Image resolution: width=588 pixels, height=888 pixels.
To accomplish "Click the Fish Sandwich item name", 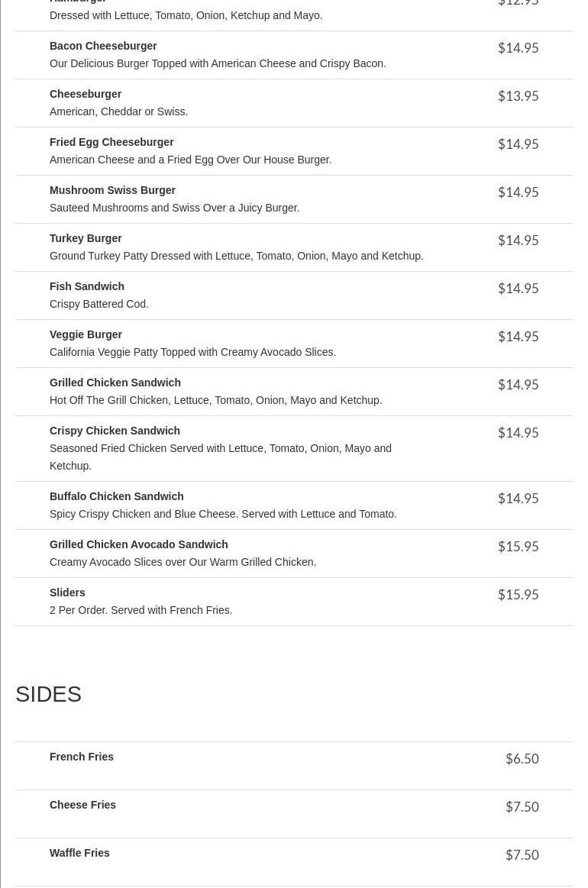I will (x=86, y=286).
